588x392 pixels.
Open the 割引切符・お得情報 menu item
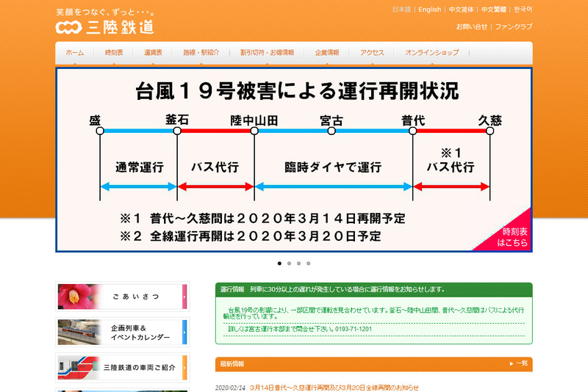click(x=267, y=53)
